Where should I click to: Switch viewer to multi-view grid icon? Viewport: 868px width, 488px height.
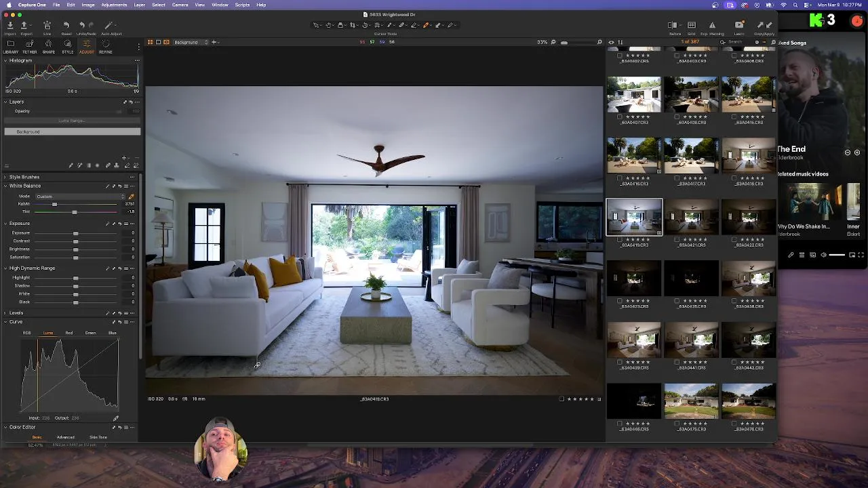[x=151, y=42]
